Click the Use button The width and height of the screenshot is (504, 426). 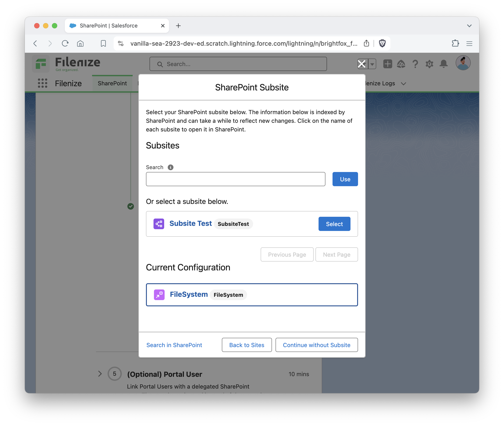345,179
